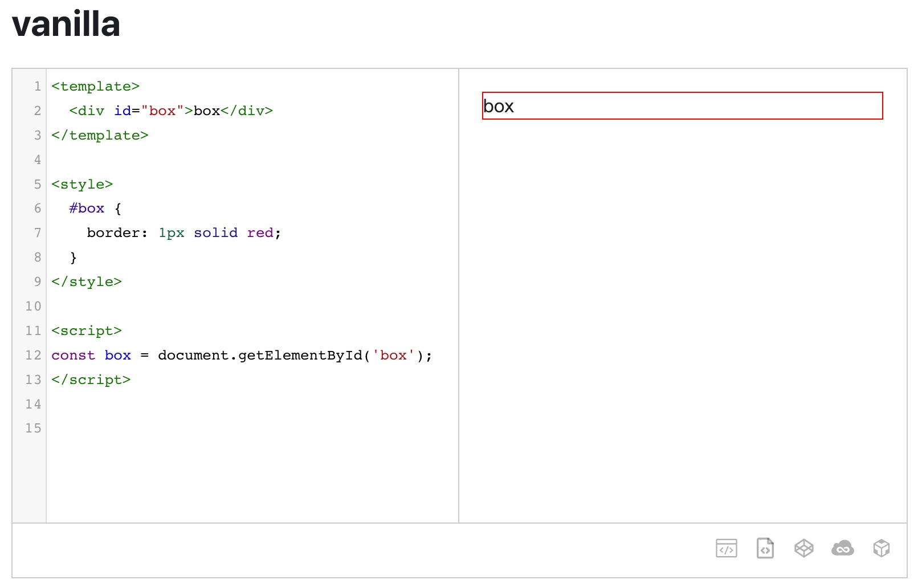
Task: Click the source file icon with angle brackets
Action: point(765,548)
